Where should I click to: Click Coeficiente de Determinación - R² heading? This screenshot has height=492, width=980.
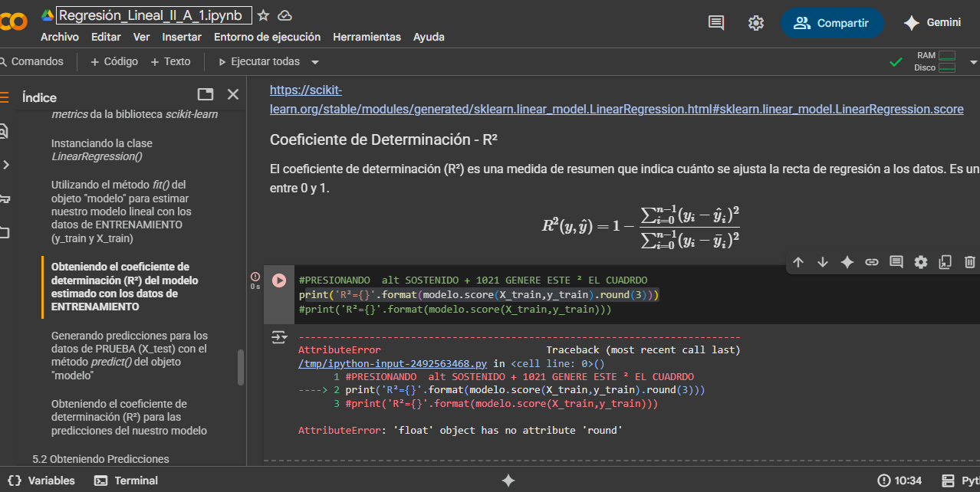pyautogui.click(x=384, y=140)
